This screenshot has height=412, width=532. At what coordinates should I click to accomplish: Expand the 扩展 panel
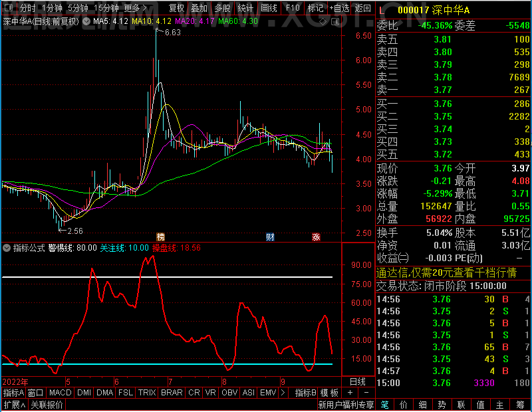tap(15, 405)
